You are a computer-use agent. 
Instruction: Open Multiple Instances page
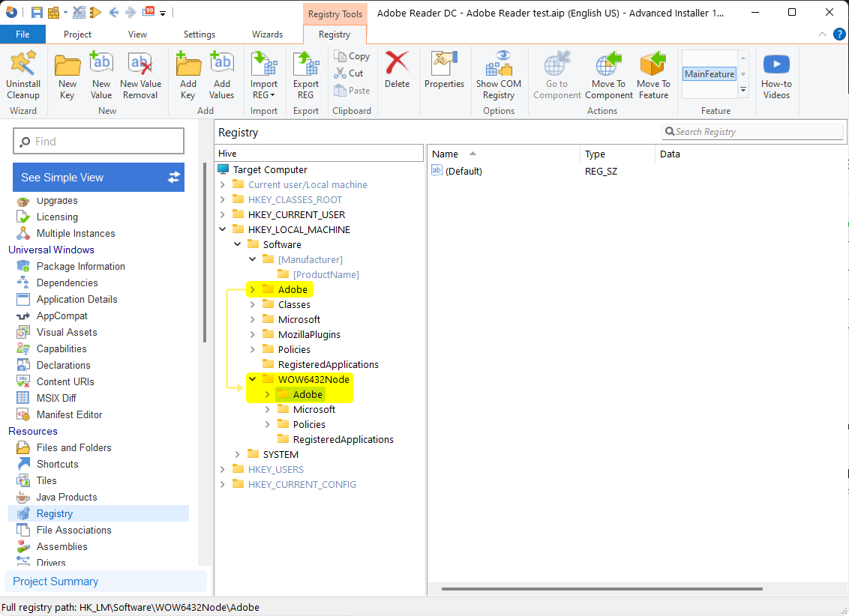click(76, 233)
